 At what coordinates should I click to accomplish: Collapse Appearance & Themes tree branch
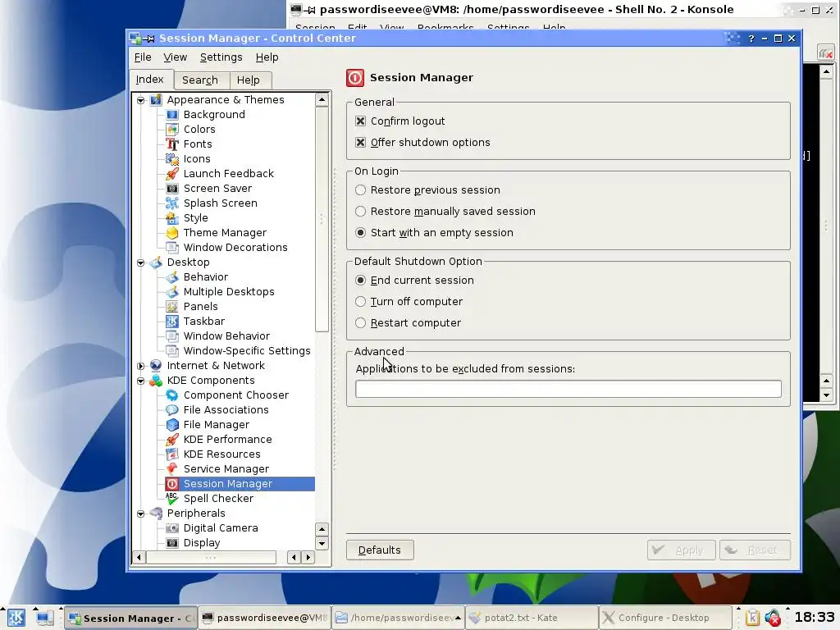pyautogui.click(x=141, y=100)
